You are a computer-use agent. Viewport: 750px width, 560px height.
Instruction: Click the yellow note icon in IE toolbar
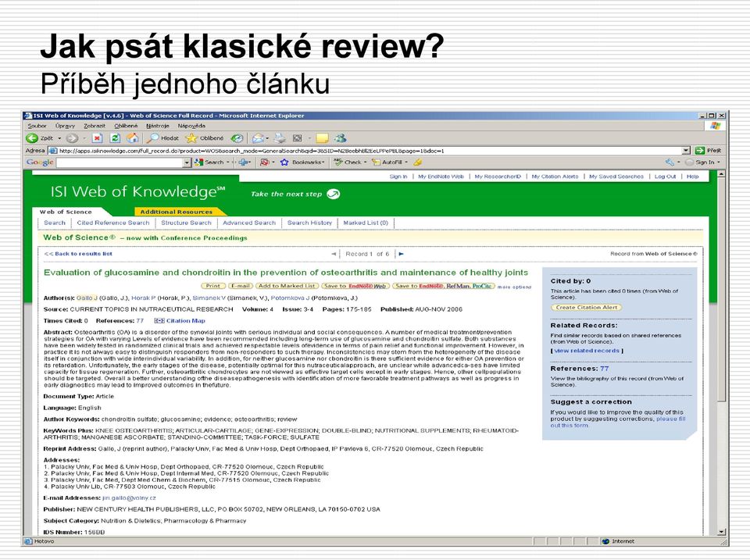click(x=323, y=138)
